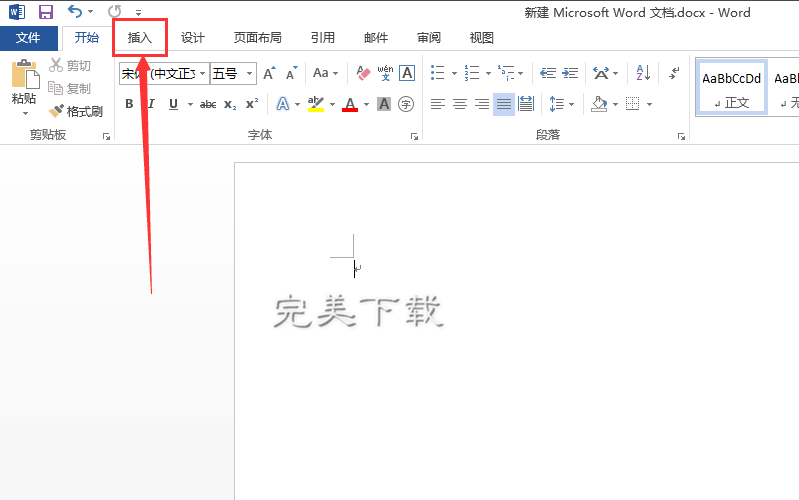Open the highlight color dropdown arrow
The image size is (799, 500).
(x=333, y=104)
